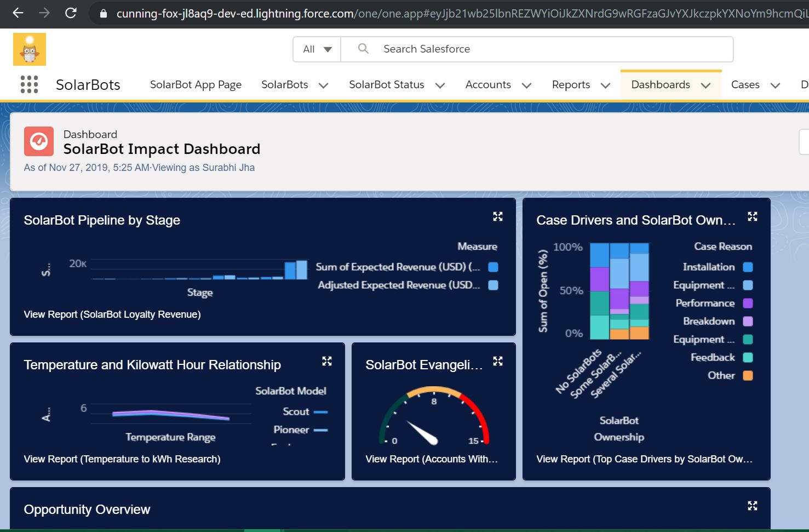This screenshot has width=809, height=532.
Task: Click the Case Drivers and SolarBot Own title
Action: (636, 220)
